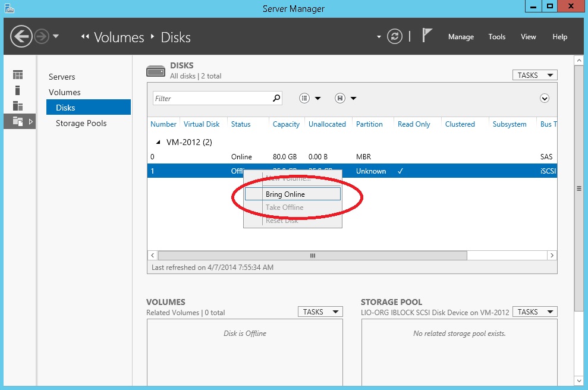Open the notifications flag icon
Screen dimensions: 588x390
tap(426, 36)
